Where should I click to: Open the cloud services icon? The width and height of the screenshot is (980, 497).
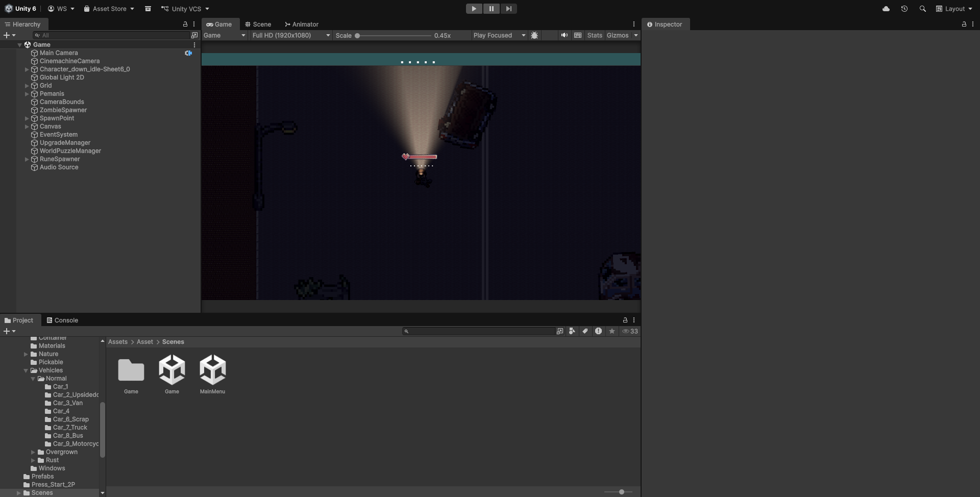(886, 9)
